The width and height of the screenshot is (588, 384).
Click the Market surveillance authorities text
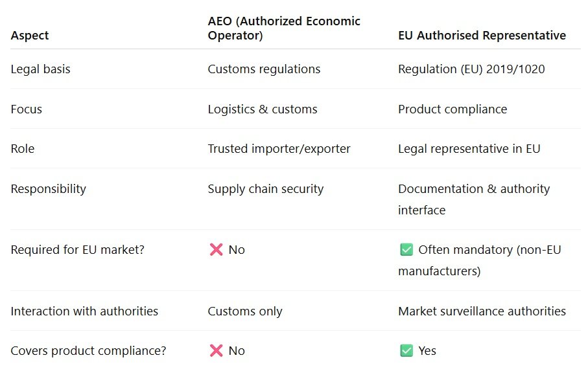(482, 311)
